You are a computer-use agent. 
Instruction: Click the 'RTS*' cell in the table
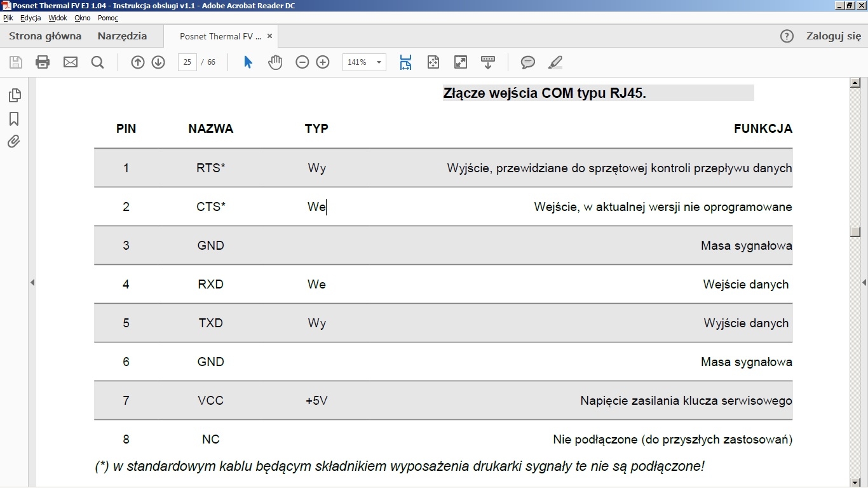tap(211, 168)
